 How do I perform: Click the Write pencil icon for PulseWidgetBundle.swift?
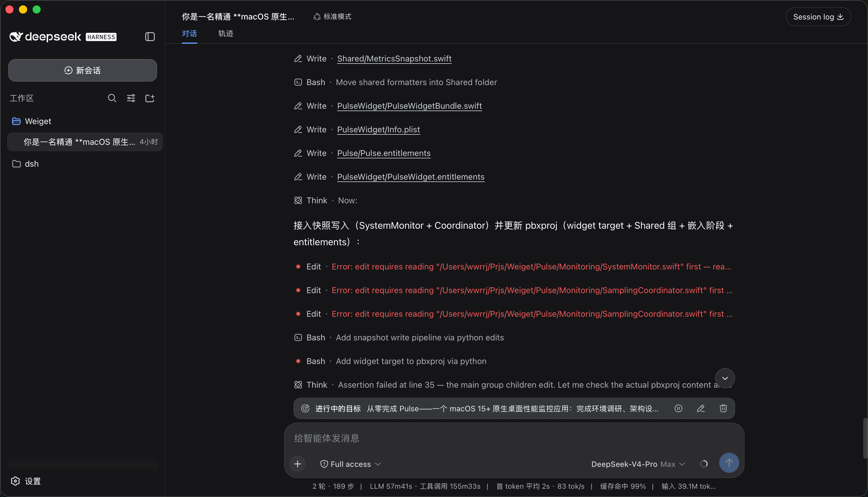[x=298, y=106]
